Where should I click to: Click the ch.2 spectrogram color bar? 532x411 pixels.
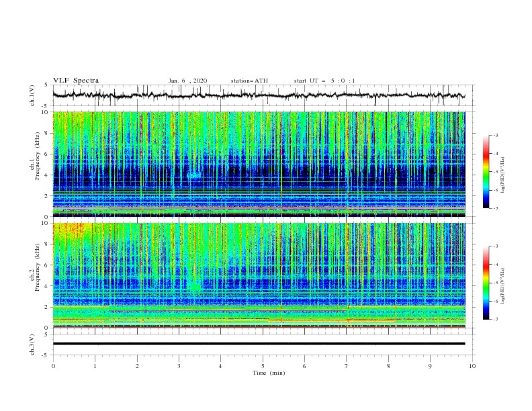pyautogui.click(x=486, y=283)
